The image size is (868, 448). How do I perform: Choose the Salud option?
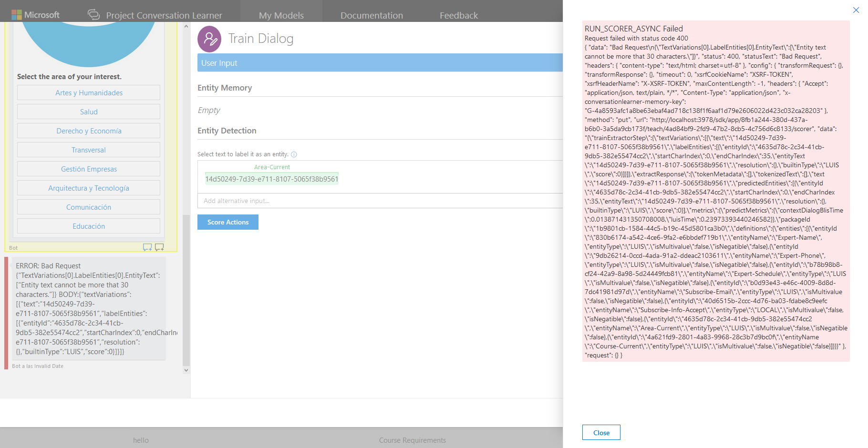point(89,112)
